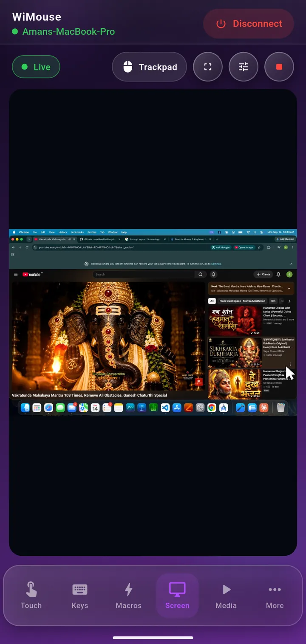Open the Keys tab
The image size is (306, 644).
tap(80, 596)
